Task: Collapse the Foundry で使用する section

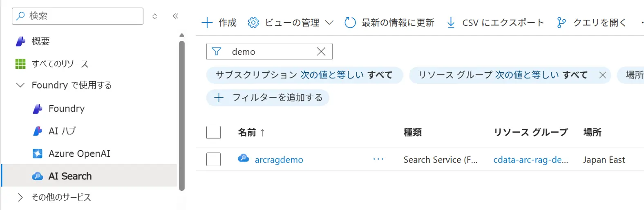Action: pos(20,85)
